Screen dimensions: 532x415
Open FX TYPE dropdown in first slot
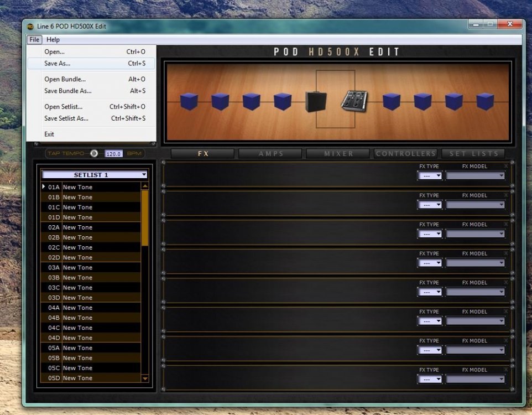point(430,176)
